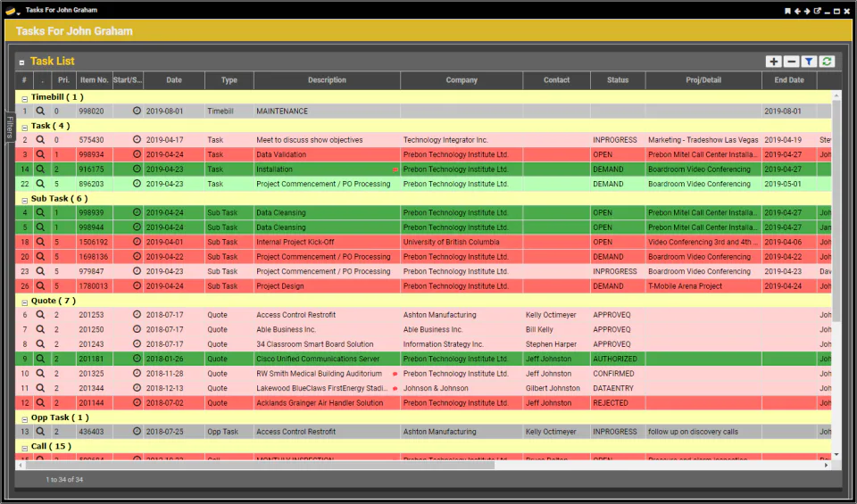Click clock icon on Data Validation row
Image resolution: width=857 pixels, height=504 pixels.
pyautogui.click(x=137, y=154)
